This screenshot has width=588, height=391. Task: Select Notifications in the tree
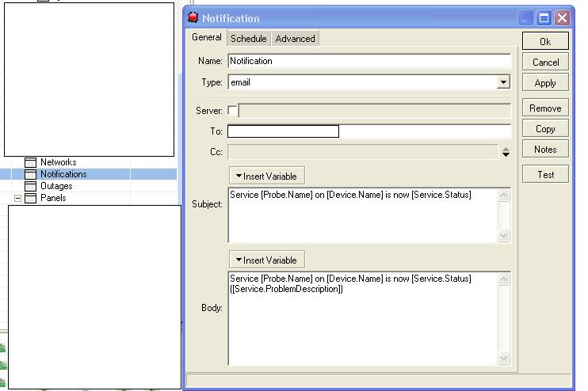click(x=63, y=174)
